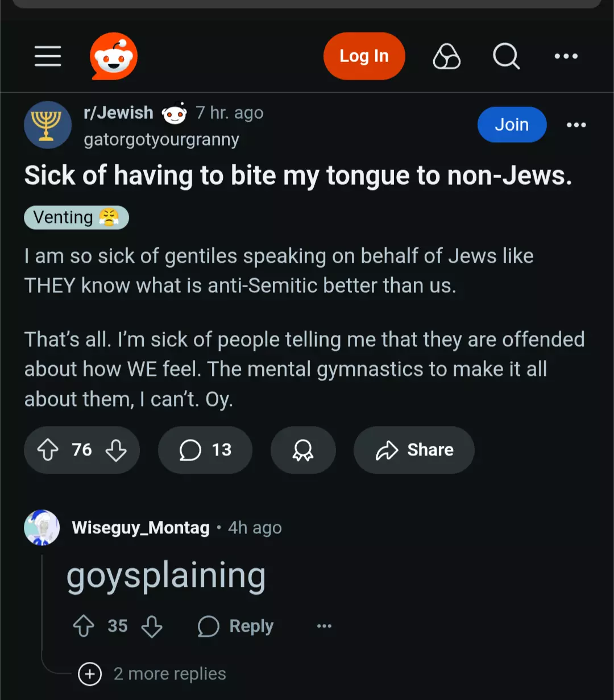Open the comment's three-dot options

coord(324,627)
